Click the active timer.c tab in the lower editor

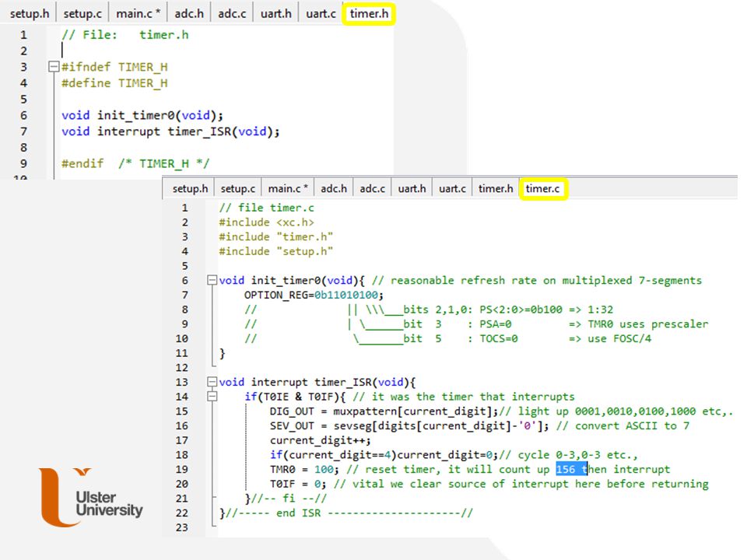click(542, 188)
